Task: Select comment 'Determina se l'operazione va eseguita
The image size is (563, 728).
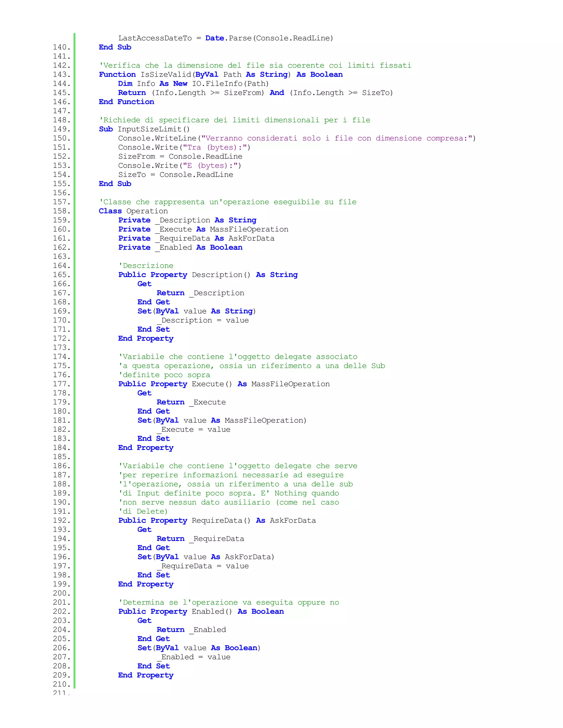Action: click(x=229, y=602)
